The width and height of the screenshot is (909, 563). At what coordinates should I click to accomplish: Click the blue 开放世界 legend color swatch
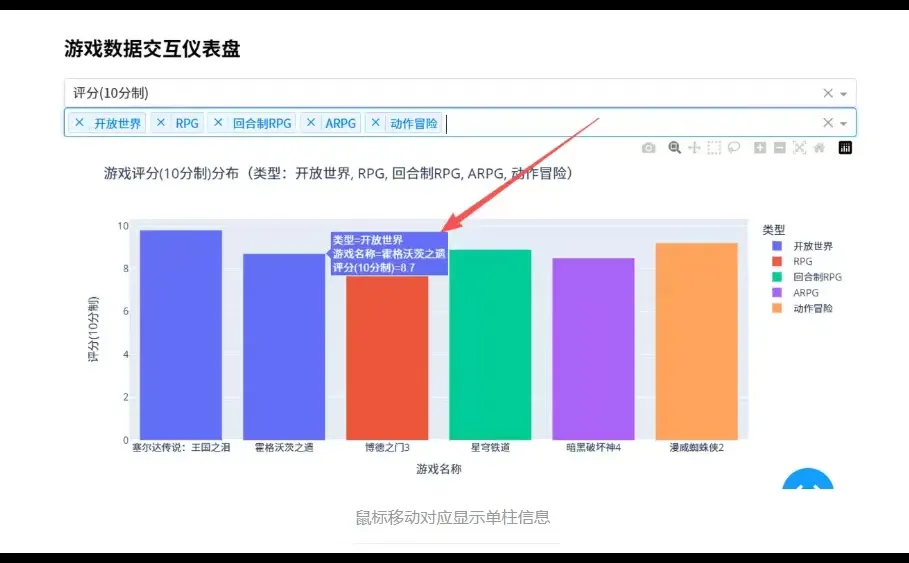point(777,246)
